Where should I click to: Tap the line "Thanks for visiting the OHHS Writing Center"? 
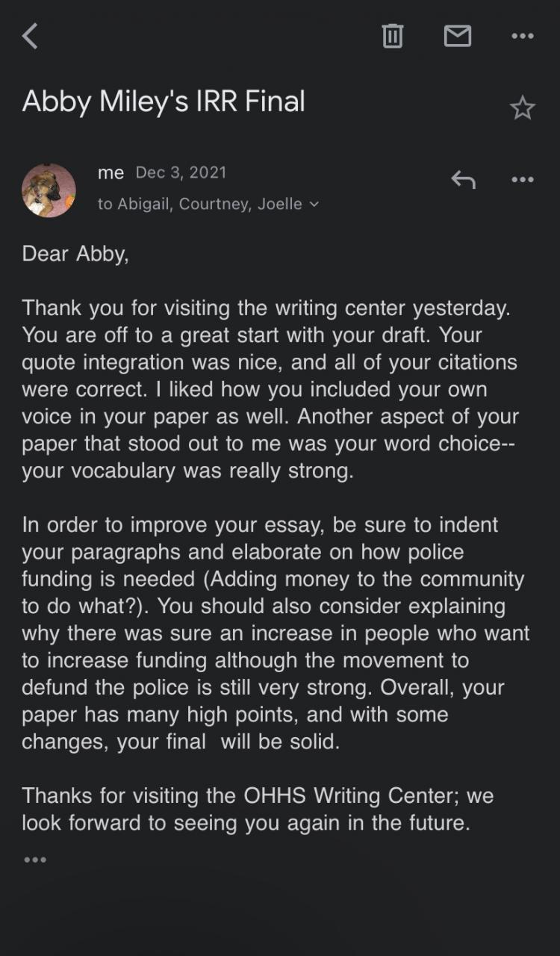[258, 795]
